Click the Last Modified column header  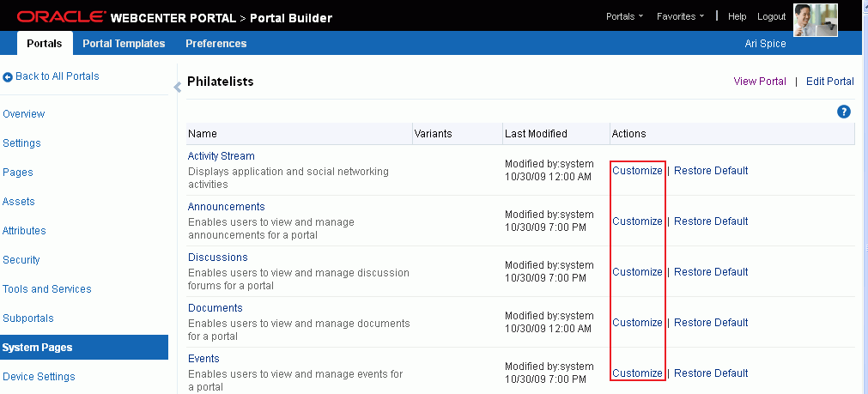(x=556, y=134)
